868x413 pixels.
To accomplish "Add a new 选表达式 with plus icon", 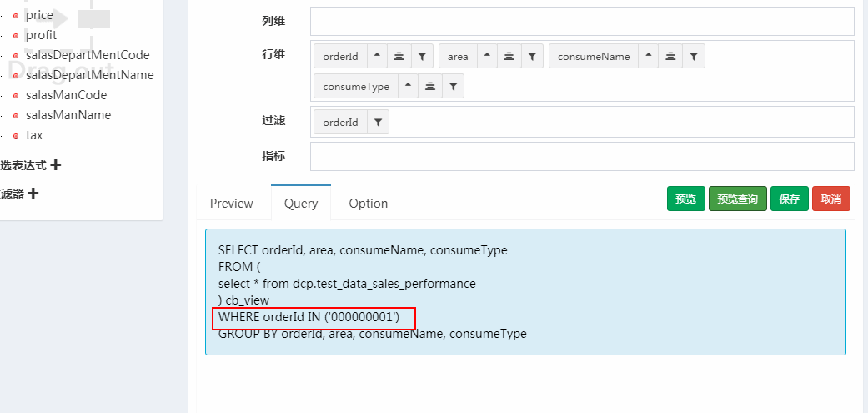I will pos(55,164).
